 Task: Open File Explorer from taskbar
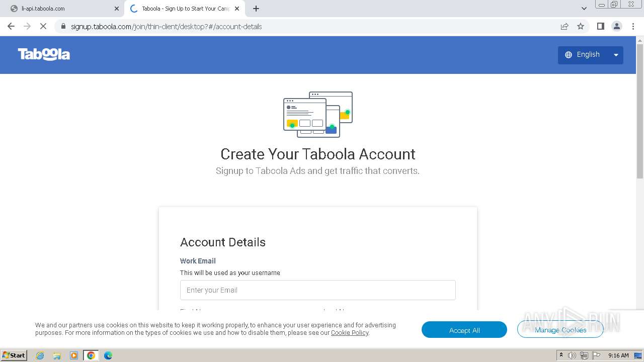tap(57, 355)
